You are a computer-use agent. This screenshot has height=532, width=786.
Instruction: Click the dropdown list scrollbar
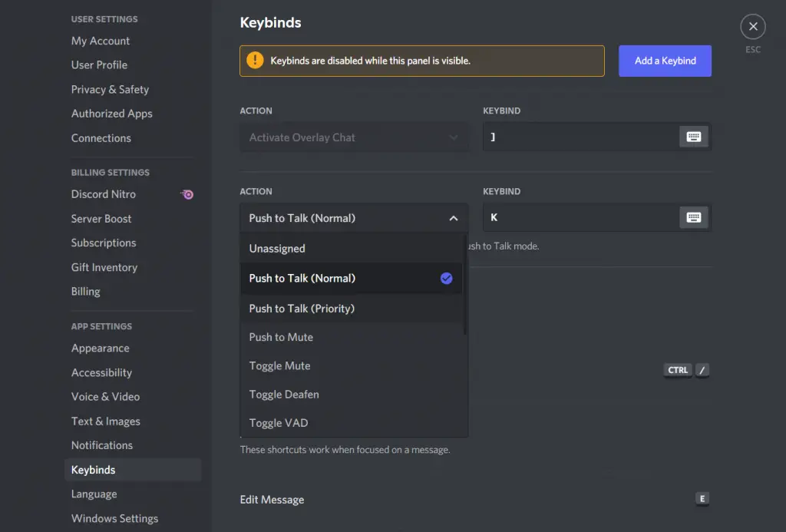pyautogui.click(x=465, y=284)
